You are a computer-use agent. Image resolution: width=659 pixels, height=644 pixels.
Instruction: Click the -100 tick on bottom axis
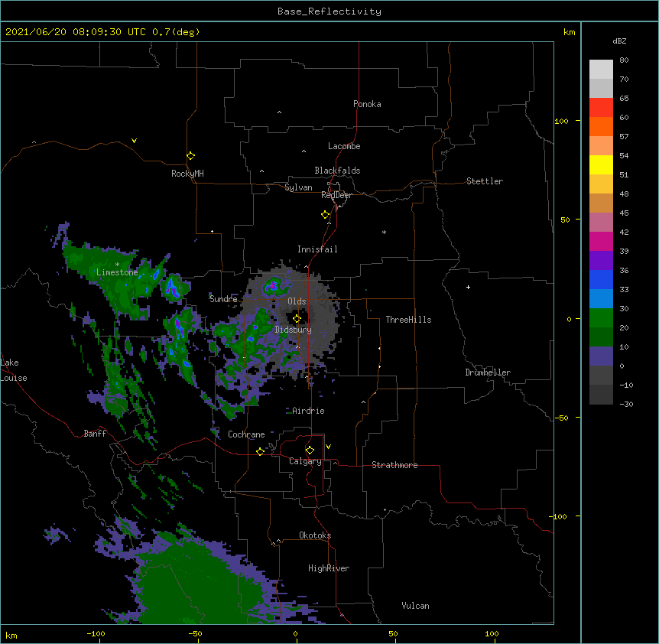point(96,634)
